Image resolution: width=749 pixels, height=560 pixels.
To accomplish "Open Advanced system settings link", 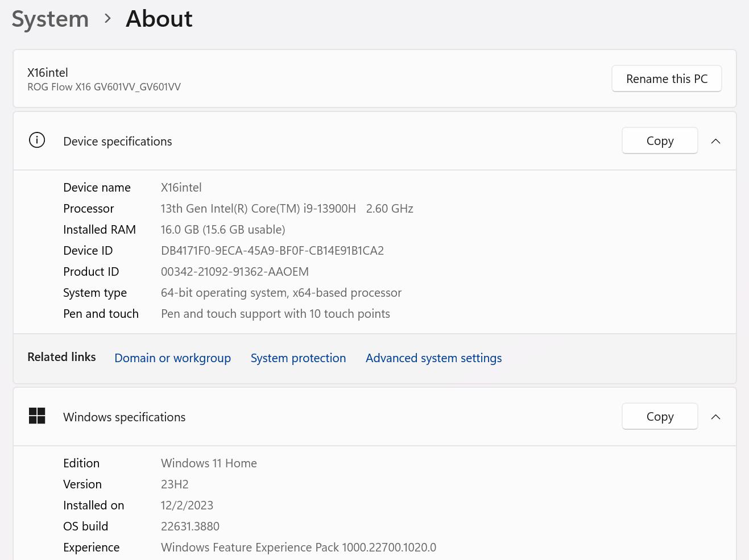I will (x=433, y=358).
